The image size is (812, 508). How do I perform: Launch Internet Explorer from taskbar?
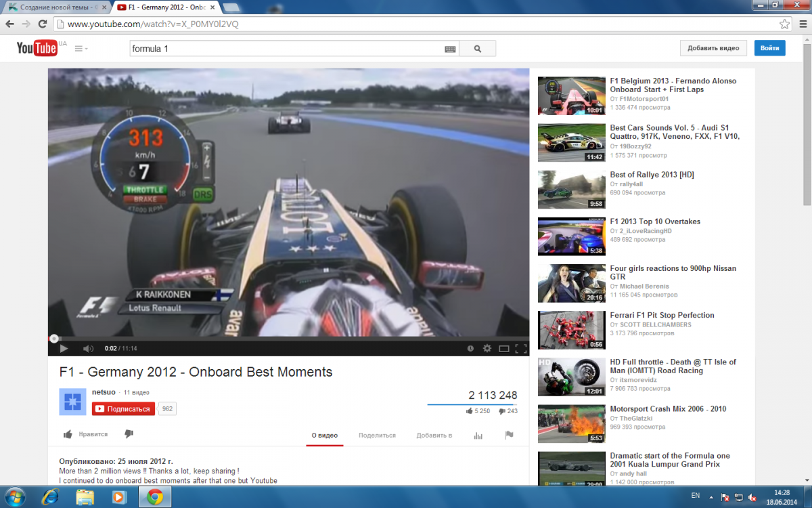point(49,497)
